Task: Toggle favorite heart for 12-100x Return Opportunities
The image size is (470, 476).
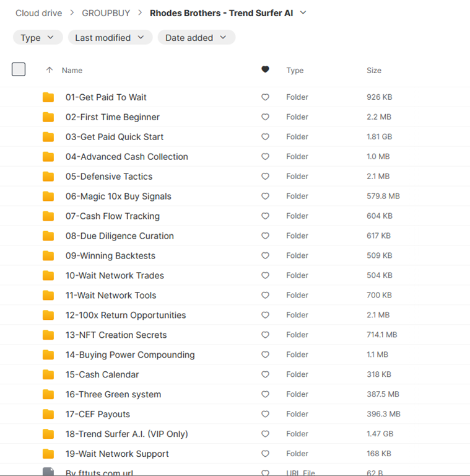Action: (265, 315)
